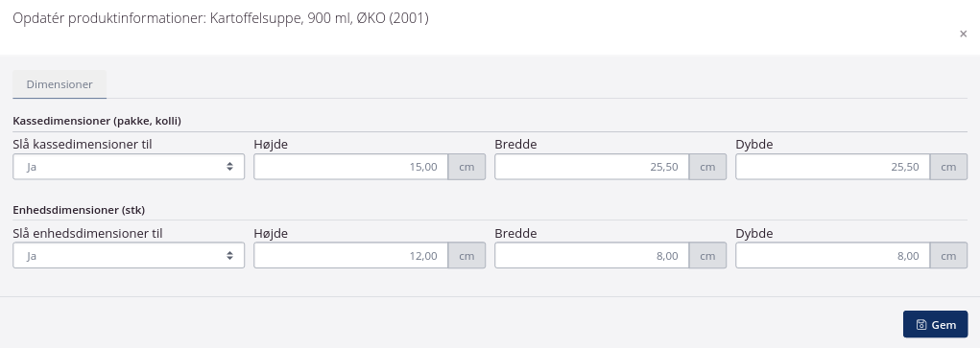Edit the Enhedsdimensioner Dybde field
Viewport: 980px width, 348px height.
(x=833, y=256)
